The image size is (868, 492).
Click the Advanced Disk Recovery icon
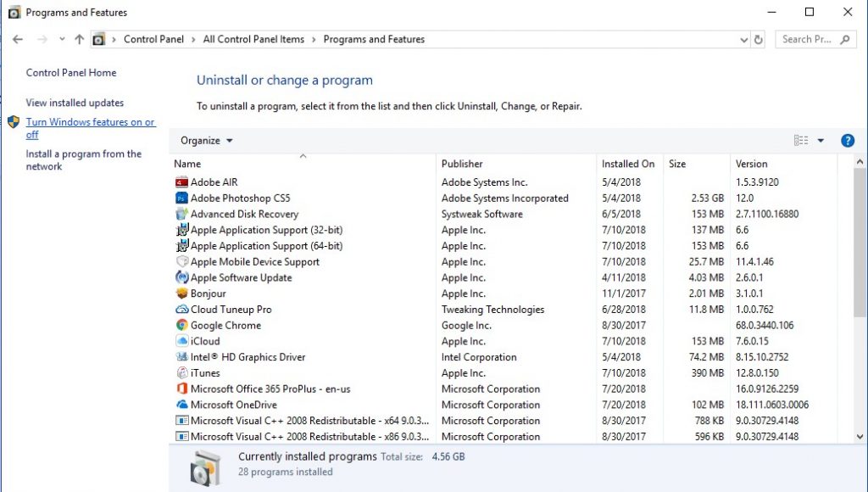181,214
